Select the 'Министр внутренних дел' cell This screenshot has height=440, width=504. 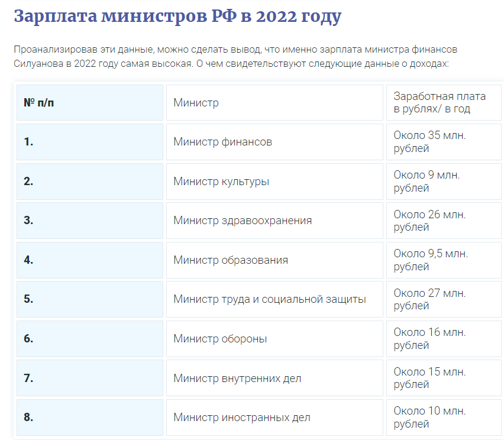(274, 378)
